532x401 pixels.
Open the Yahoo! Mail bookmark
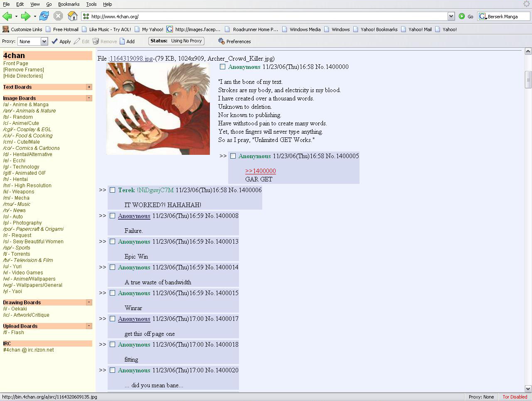416,29
